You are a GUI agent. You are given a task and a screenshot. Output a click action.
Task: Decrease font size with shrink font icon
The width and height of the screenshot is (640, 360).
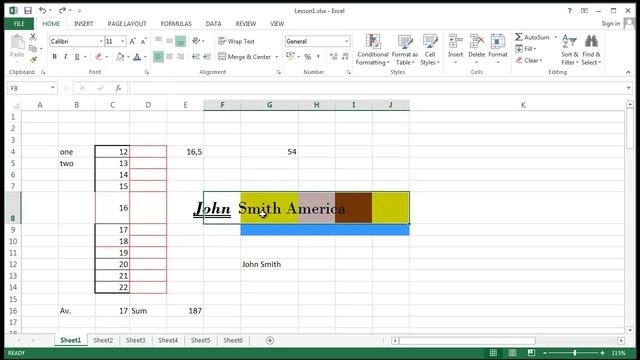point(143,41)
